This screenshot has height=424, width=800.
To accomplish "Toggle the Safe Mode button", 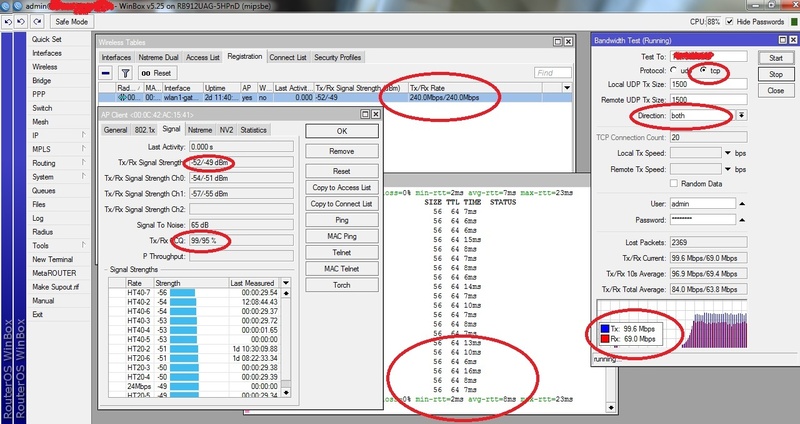I will point(71,22).
